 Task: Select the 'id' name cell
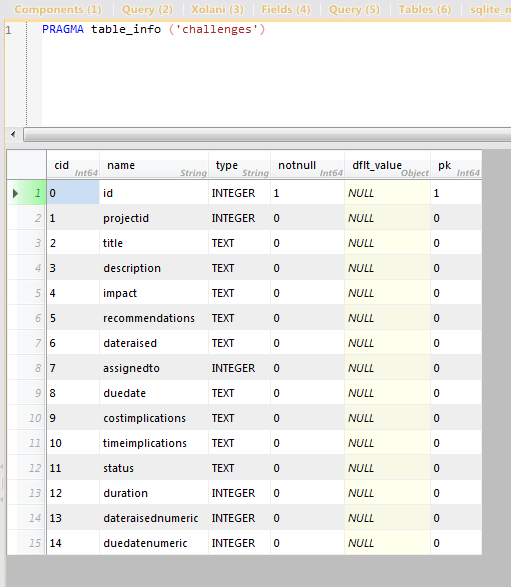154,193
